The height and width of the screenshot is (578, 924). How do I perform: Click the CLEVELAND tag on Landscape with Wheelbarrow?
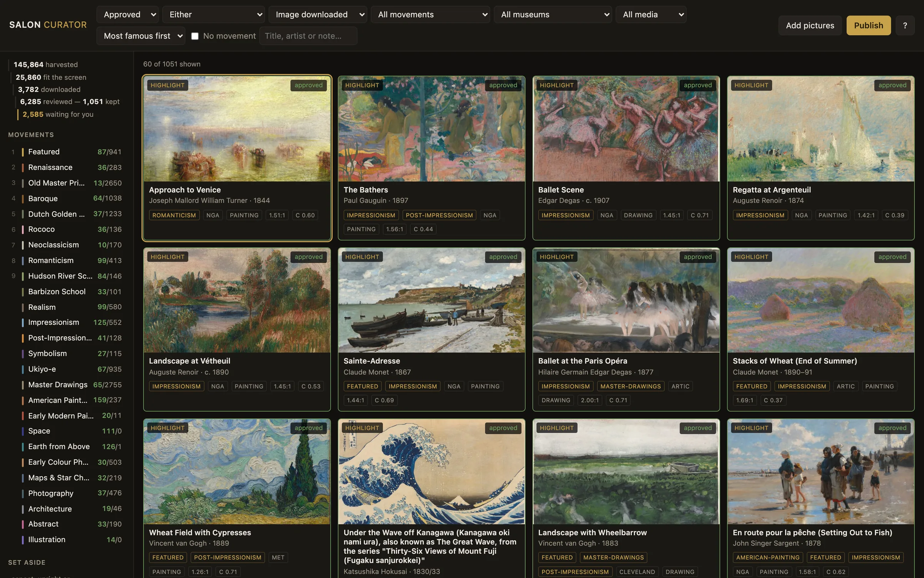tap(637, 572)
